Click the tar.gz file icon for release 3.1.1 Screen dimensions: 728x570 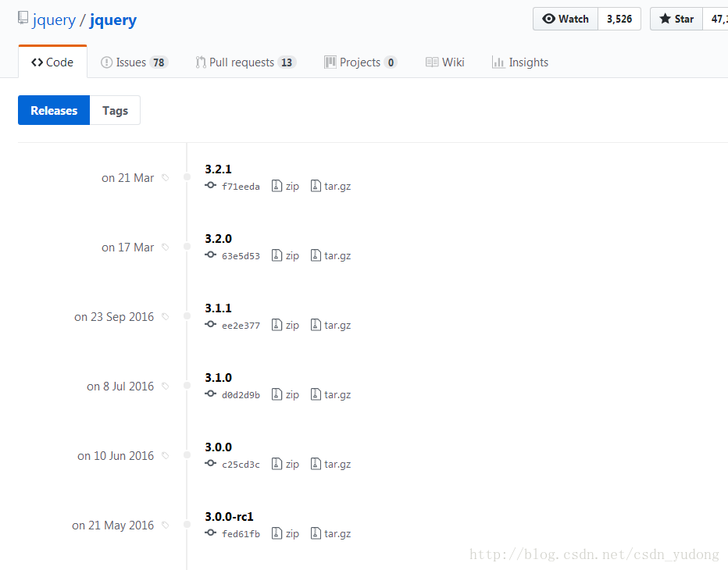coord(316,325)
